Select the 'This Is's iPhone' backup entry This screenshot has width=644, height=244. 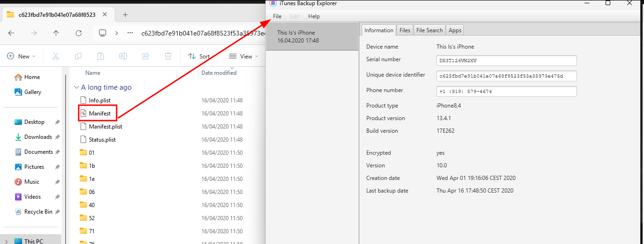pyautogui.click(x=312, y=36)
